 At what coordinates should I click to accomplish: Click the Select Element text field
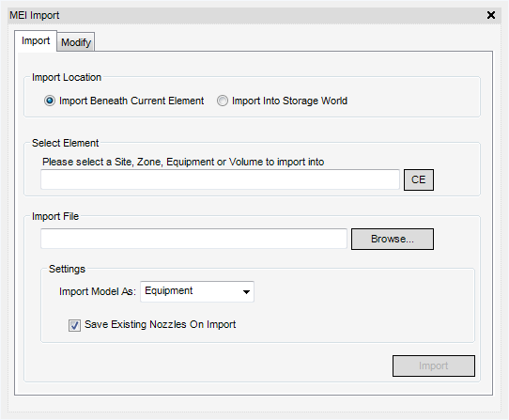point(220,179)
